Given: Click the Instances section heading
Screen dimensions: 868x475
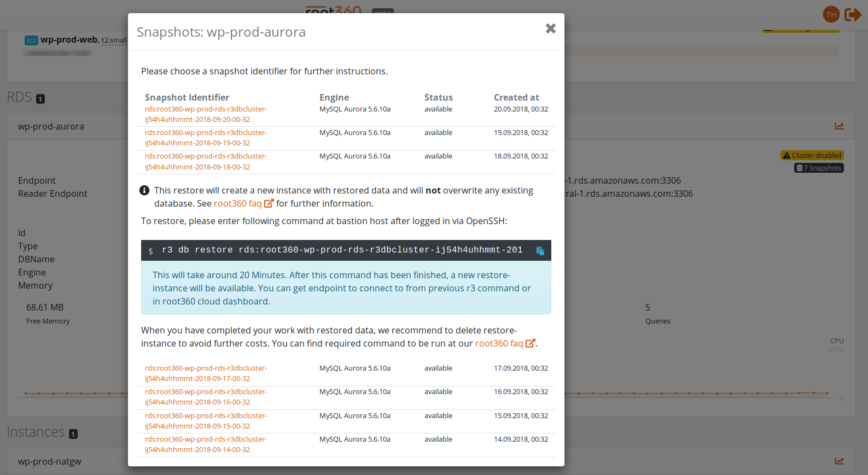Looking at the screenshot, I should point(36,432).
